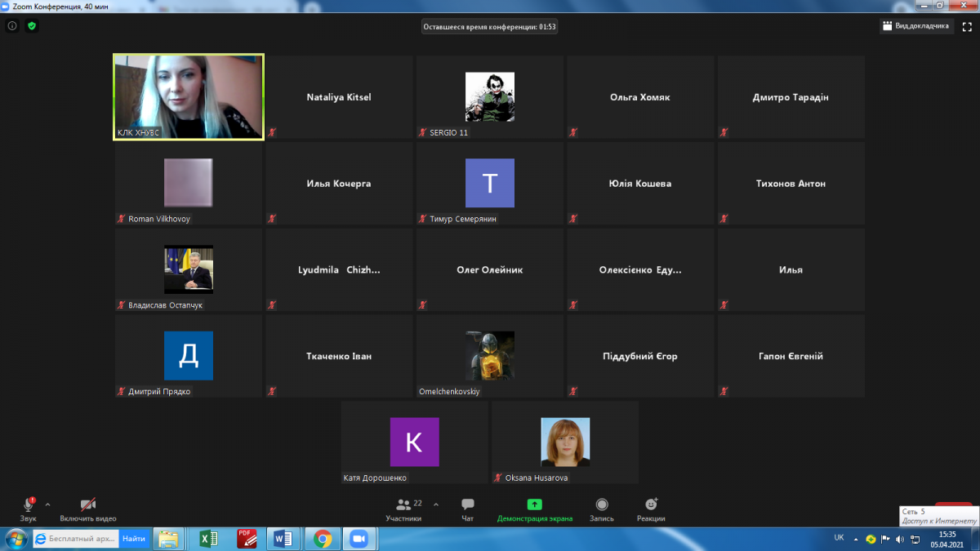Open the meeting information icon

click(x=12, y=26)
